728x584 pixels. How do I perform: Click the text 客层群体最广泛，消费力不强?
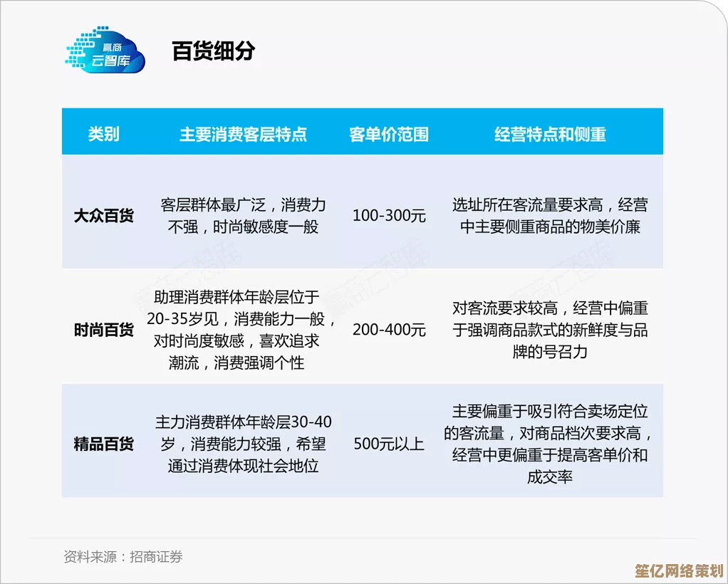coord(244,216)
